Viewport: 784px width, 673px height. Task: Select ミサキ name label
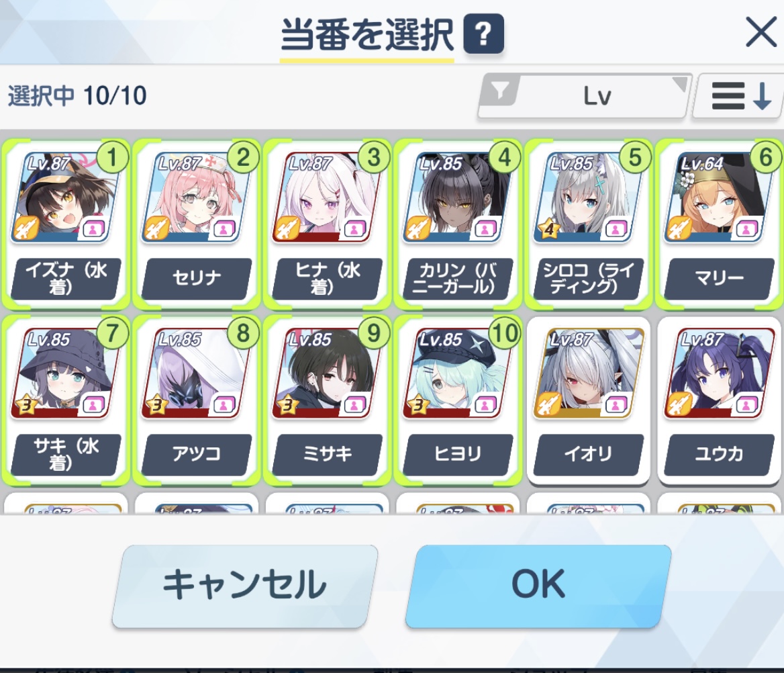[x=327, y=454]
